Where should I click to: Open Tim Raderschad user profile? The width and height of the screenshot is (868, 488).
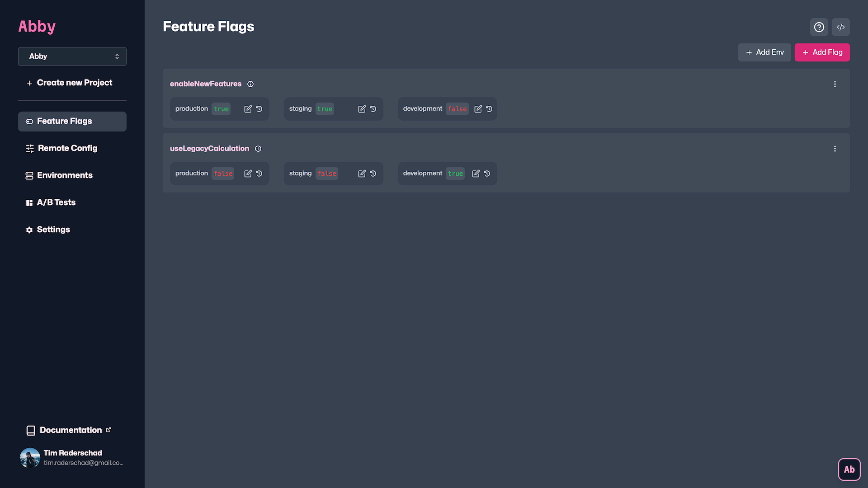(72, 458)
